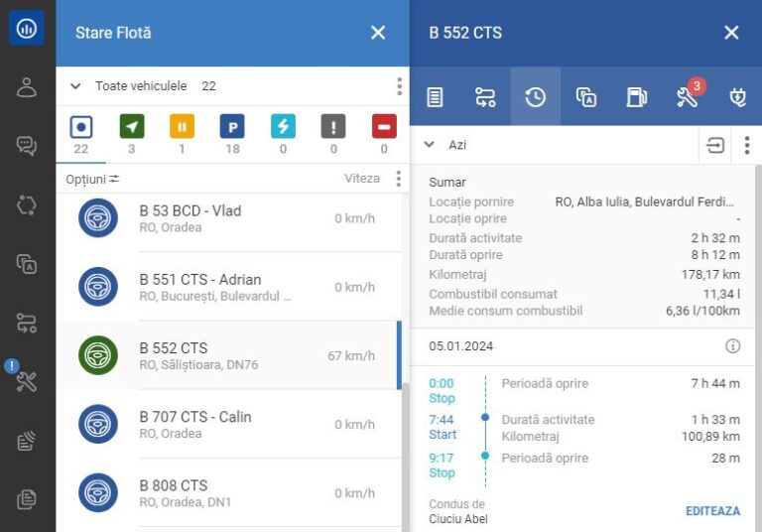Screen dimensions: 762x532
Task: Open the drivers person icon in sidebar
Action: pos(27,86)
